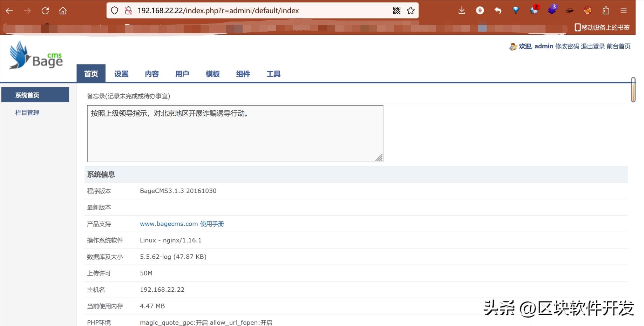Screen dimensions: 644x326
Task: Click 退出登录 to log out
Action: pos(593,46)
